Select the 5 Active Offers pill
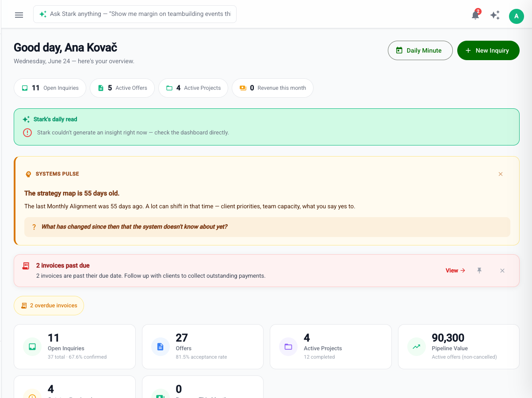 122,88
